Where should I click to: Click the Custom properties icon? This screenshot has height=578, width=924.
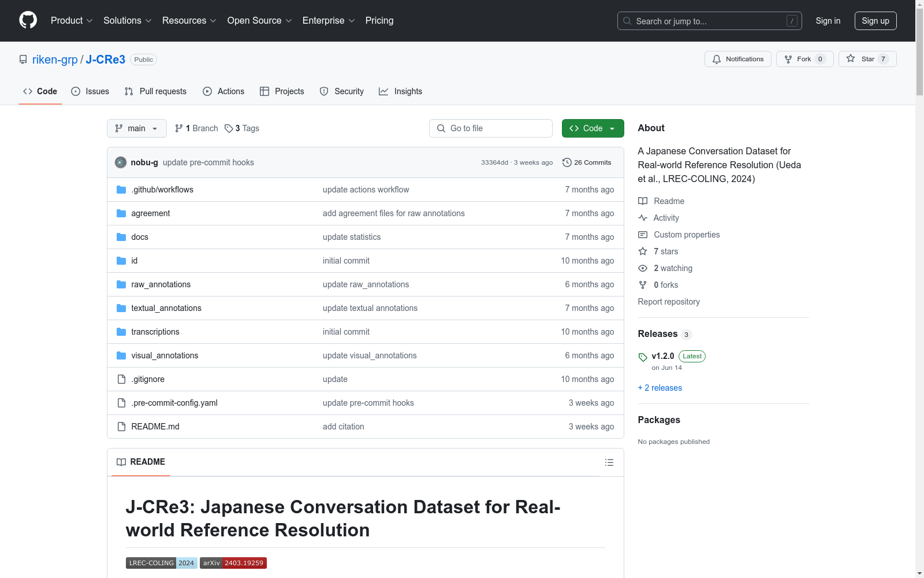(x=643, y=235)
